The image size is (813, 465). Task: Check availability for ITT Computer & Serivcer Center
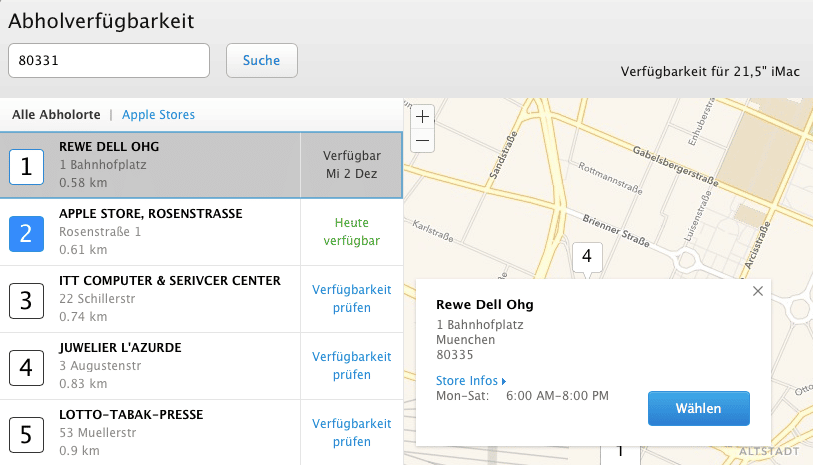pyautogui.click(x=352, y=299)
